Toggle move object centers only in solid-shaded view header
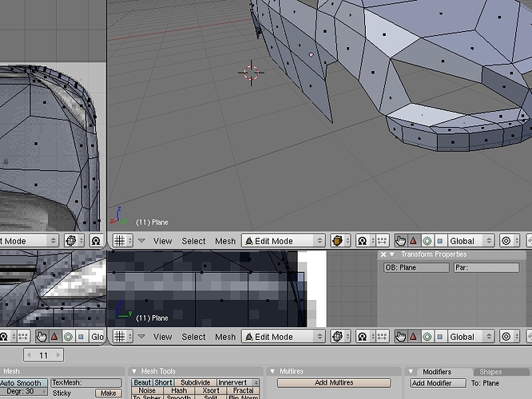This screenshot has width=532, height=399. tap(382, 241)
